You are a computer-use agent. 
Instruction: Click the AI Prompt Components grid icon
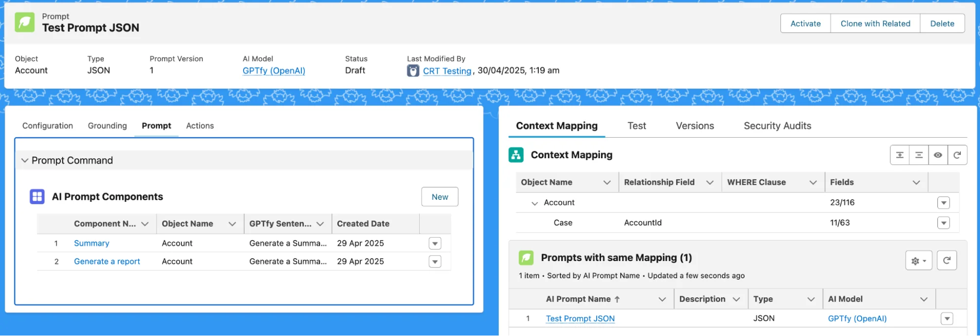[37, 197]
